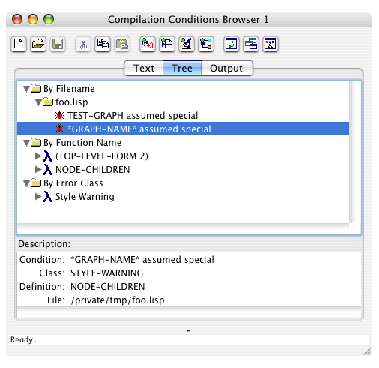Click the lambda icon beside TOP-LEVEL-FORM 2

coord(48,156)
